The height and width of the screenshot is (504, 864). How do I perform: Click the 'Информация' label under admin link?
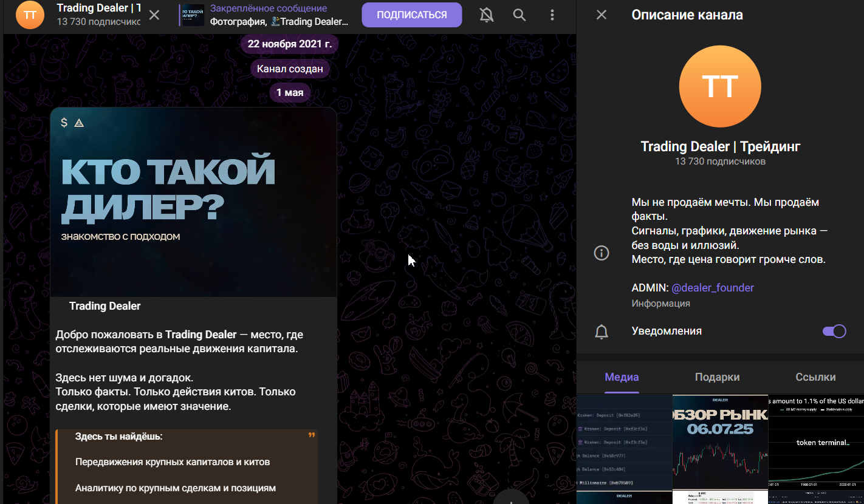click(x=660, y=304)
